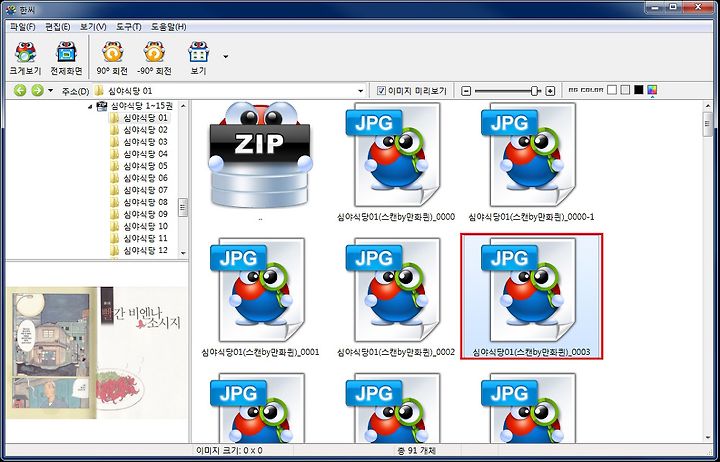Click the folder tree scroll up arrow
Image resolution: width=720 pixels, height=462 pixels.
pos(183,106)
